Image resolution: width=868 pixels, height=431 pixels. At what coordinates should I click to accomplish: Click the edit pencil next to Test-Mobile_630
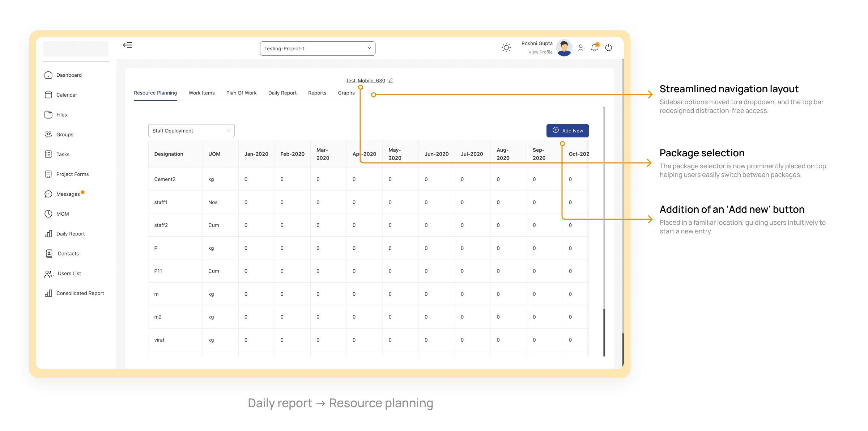[x=391, y=81]
